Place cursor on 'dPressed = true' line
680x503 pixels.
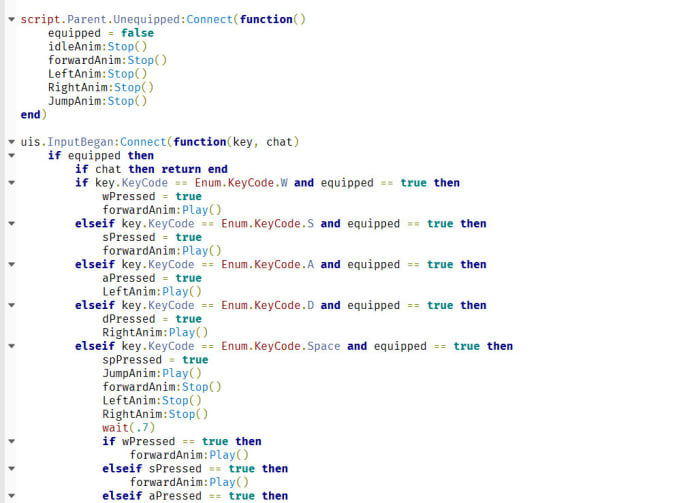[152, 319]
